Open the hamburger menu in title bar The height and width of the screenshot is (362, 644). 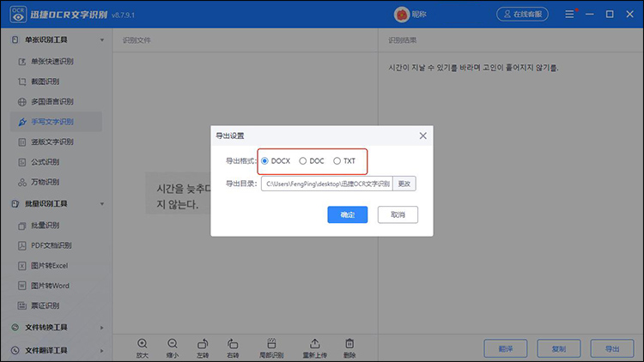pos(569,15)
